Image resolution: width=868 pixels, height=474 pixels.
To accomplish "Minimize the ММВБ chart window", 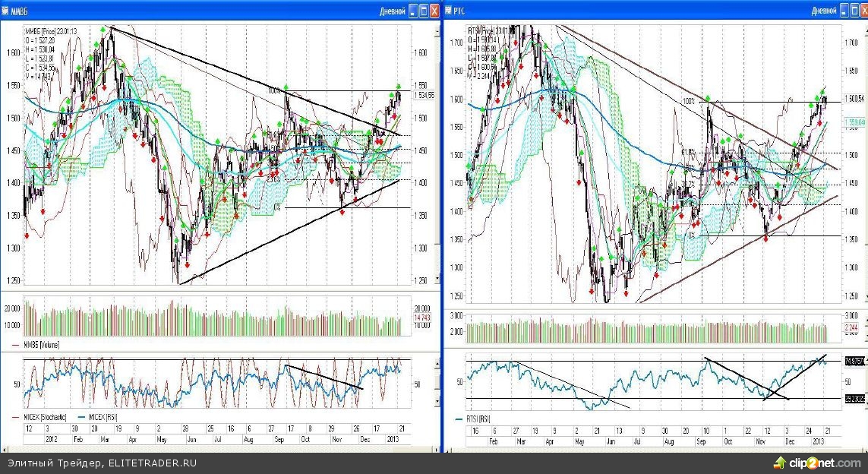I will coord(413,11).
